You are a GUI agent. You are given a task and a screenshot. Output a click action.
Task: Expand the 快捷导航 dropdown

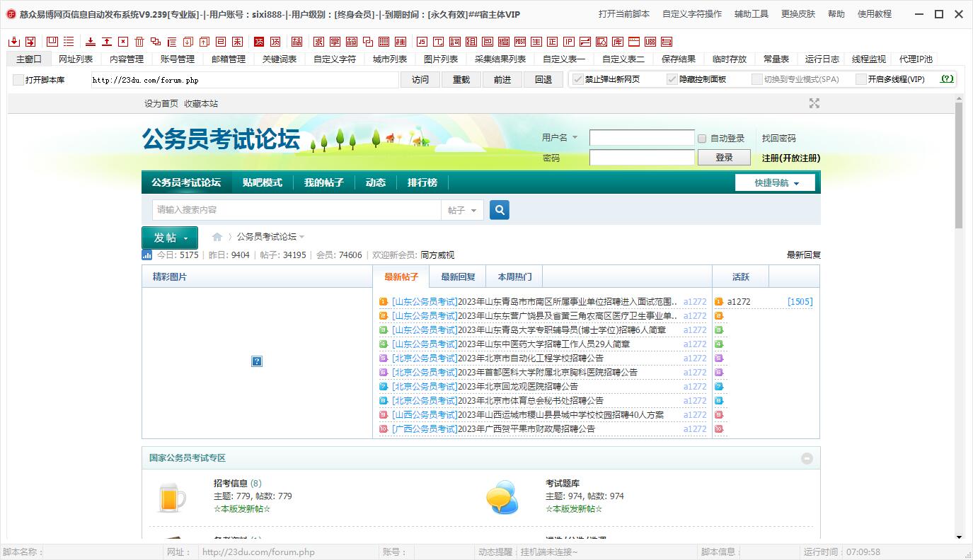(x=775, y=183)
